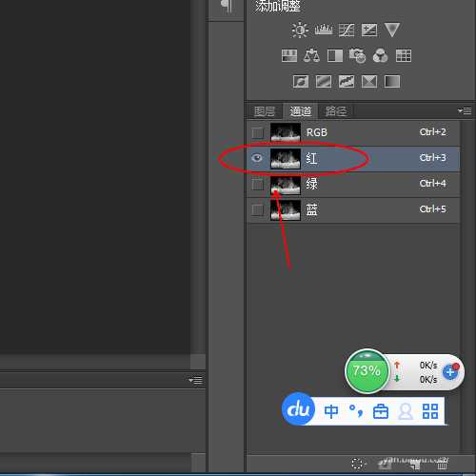Add a Color Balance adjustment

coord(311,56)
